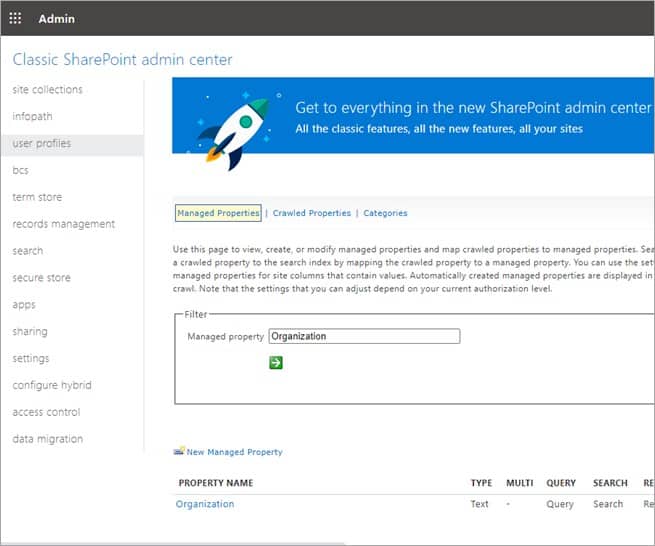Click the Managed property filter field
Image resolution: width=655 pixels, height=546 pixels.
point(364,337)
